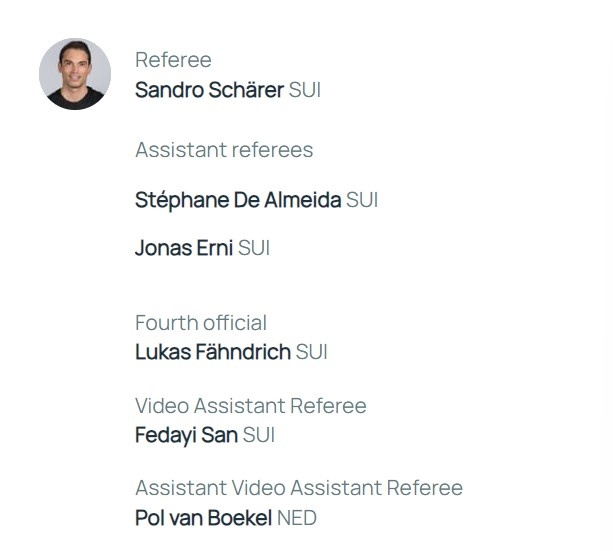Image resolution: width=613 pixels, height=551 pixels.
Task: Select the Video Assistant Referee heading
Action: coord(251,406)
